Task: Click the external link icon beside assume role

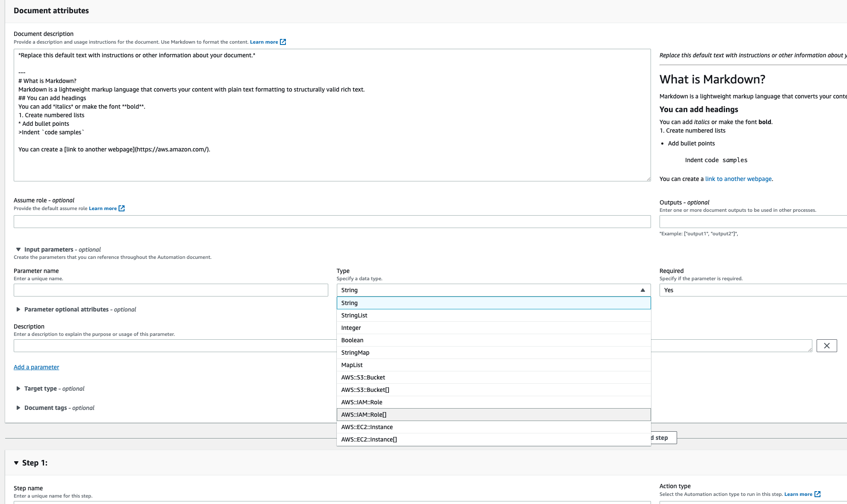Action: [122, 208]
